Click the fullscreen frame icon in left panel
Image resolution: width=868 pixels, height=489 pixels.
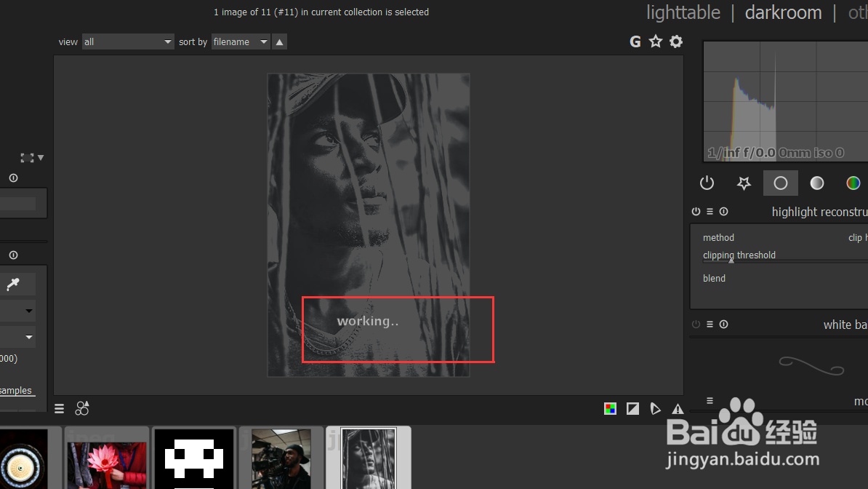point(27,158)
